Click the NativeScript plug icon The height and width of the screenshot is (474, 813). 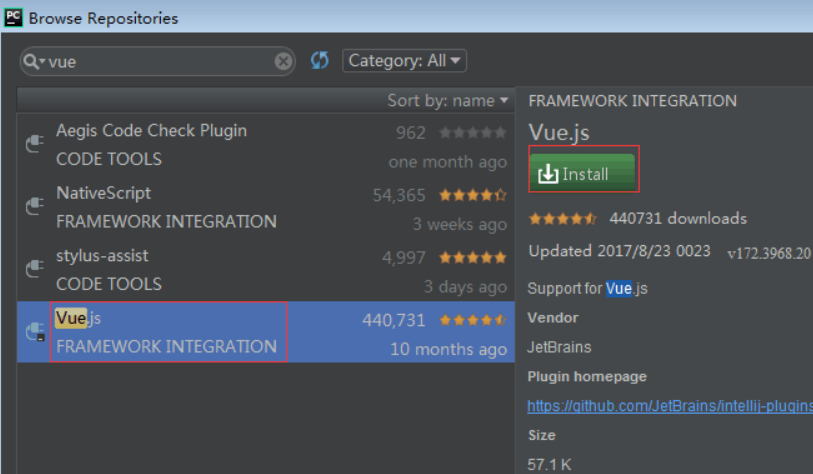pos(35,206)
